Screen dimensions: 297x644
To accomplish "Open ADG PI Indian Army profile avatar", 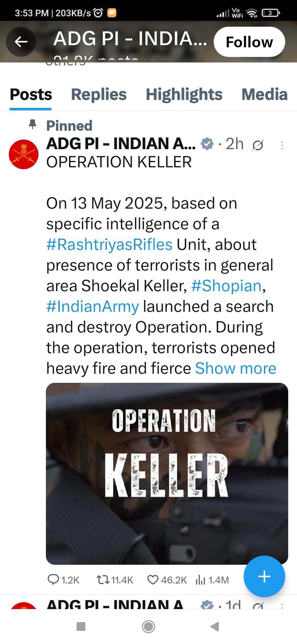I will click(24, 154).
